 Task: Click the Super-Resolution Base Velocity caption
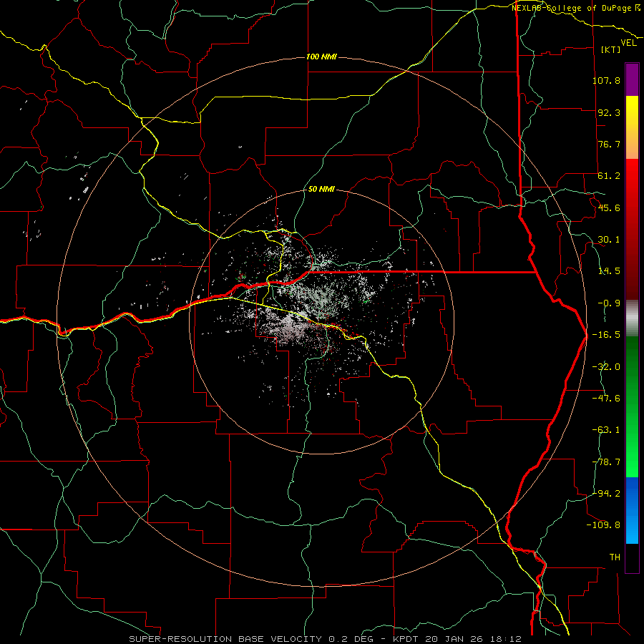[x=326, y=639]
